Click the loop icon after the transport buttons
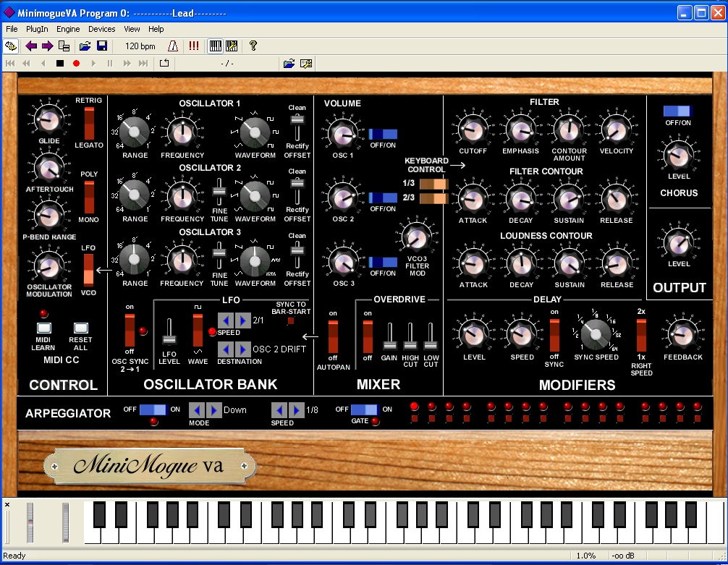 click(164, 63)
